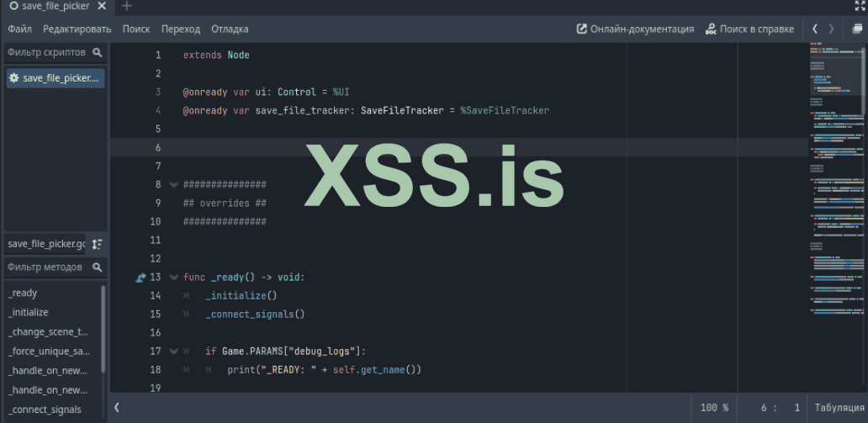Select save_file_picker script in script list
This screenshot has height=423, width=868.
[x=56, y=78]
